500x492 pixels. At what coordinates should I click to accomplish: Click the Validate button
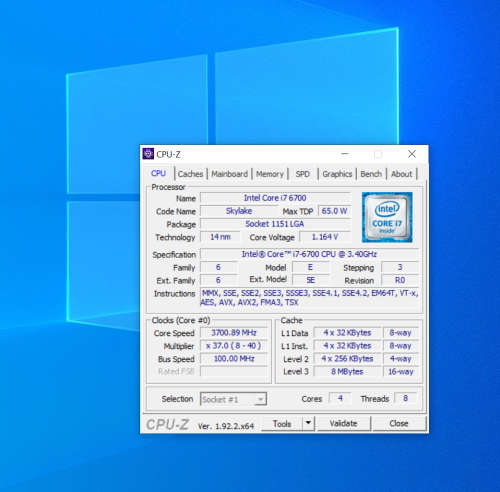[x=344, y=424]
